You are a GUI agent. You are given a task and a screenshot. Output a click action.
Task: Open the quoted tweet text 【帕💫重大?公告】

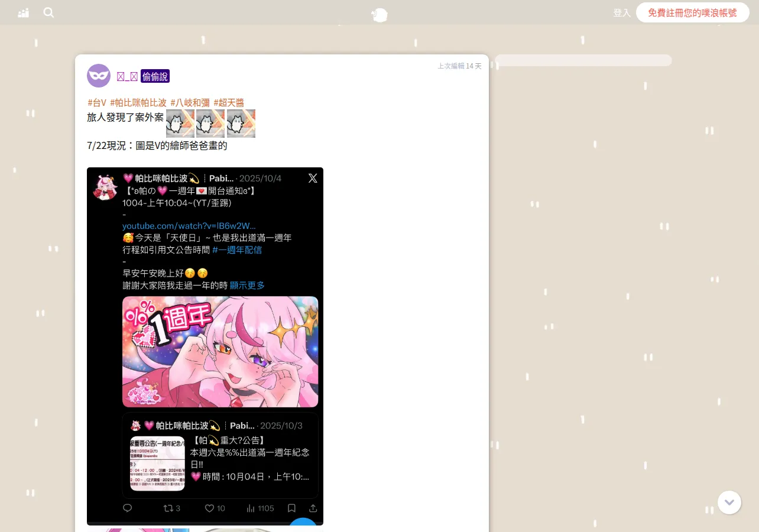coord(229,440)
